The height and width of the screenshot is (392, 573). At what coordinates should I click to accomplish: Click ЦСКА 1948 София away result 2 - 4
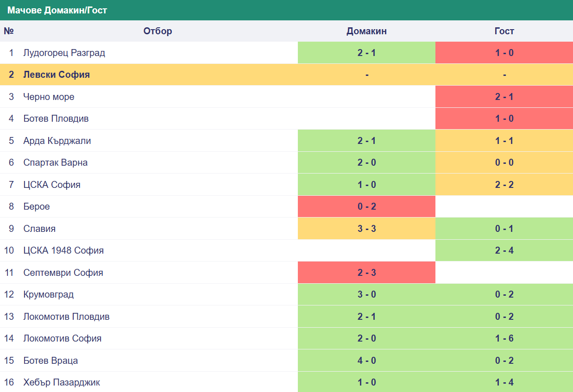pyautogui.click(x=504, y=250)
